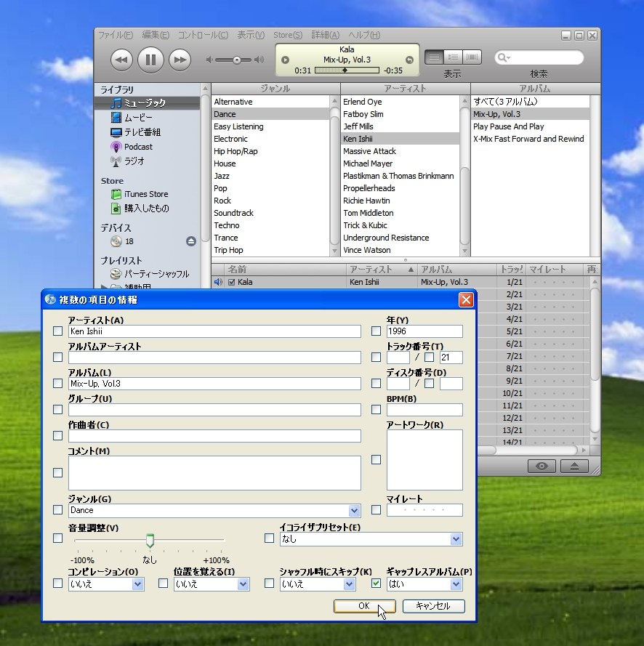Enable the BPM checkbox
Screen dimensions: 644x646
pyautogui.click(x=376, y=410)
